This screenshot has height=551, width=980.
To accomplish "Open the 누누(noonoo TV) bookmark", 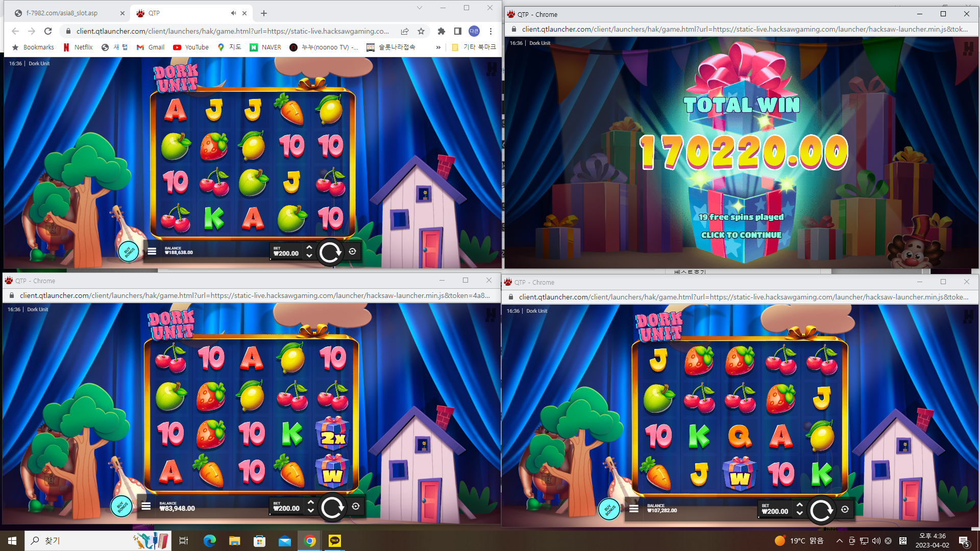I will coord(324,47).
